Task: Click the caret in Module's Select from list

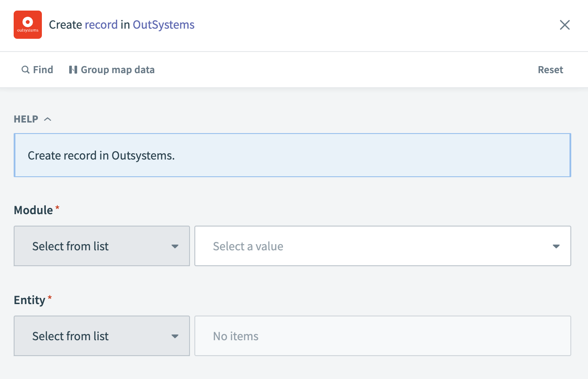Action: (175, 246)
